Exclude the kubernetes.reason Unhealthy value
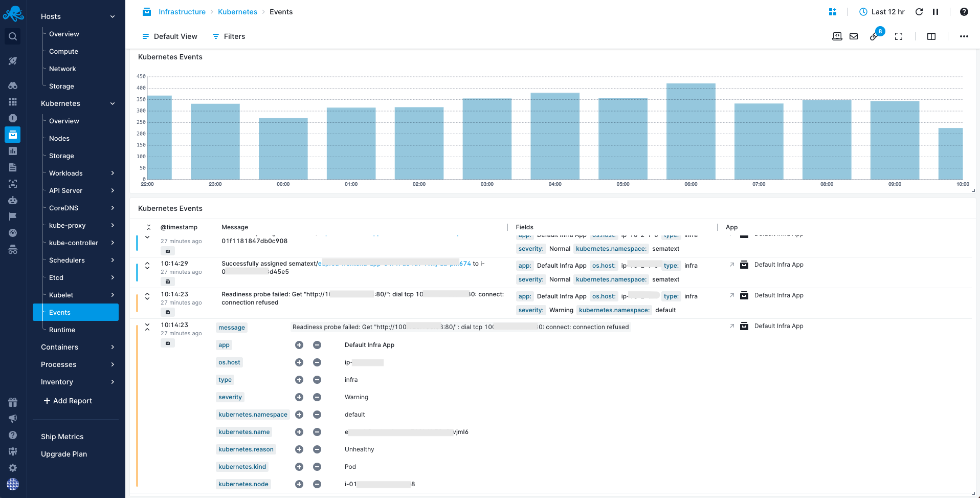 point(317,449)
